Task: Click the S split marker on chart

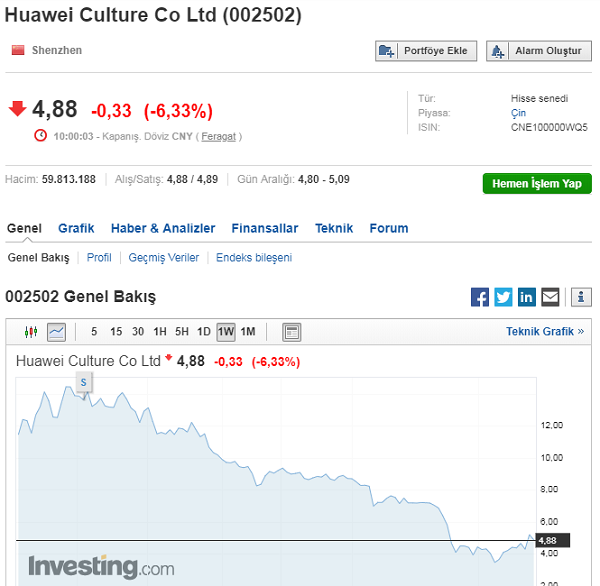Action: coord(84,383)
